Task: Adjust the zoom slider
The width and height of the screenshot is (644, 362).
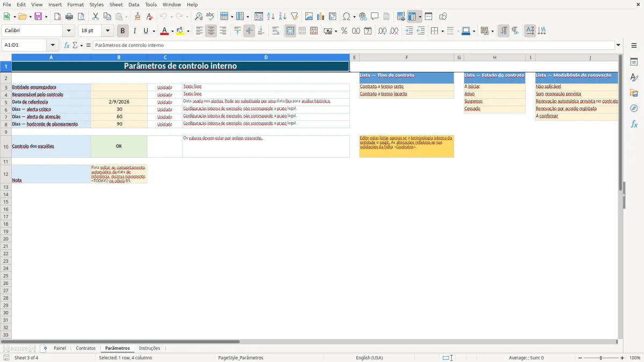Action: (x=601, y=358)
